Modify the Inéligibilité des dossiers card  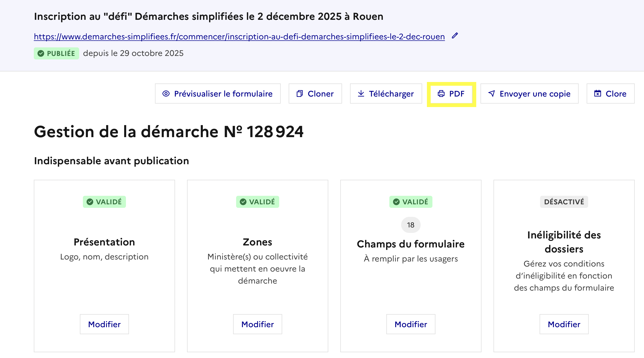click(564, 324)
